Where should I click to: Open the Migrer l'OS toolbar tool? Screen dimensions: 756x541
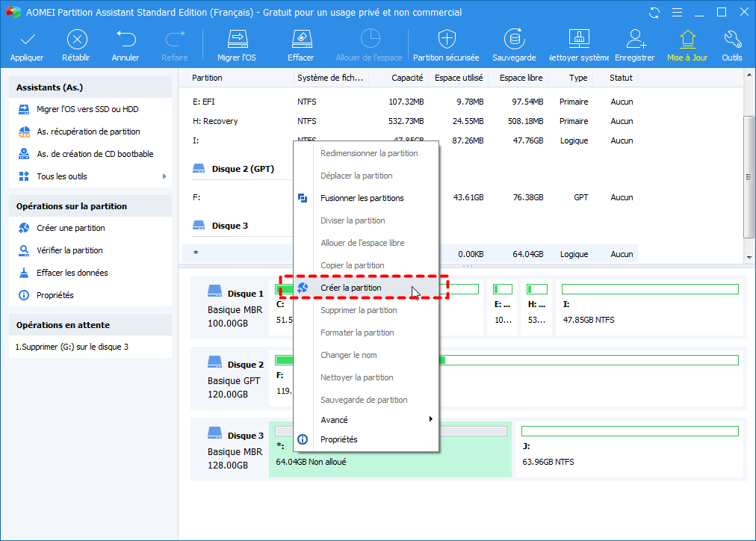pyautogui.click(x=237, y=46)
